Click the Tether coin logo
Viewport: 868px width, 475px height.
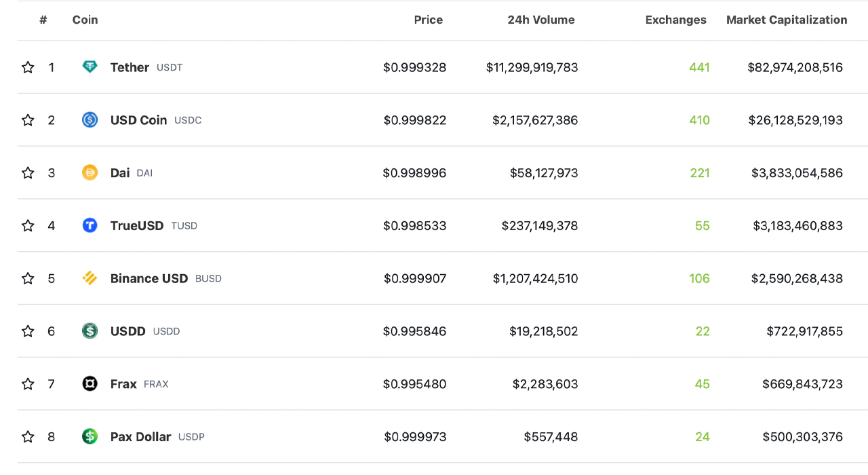[x=90, y=67]
